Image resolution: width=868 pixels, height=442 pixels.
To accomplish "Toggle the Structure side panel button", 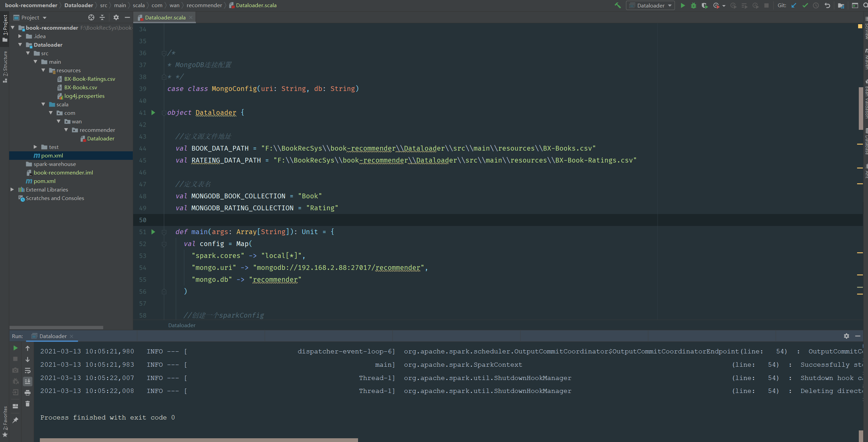I will [5, 67].
